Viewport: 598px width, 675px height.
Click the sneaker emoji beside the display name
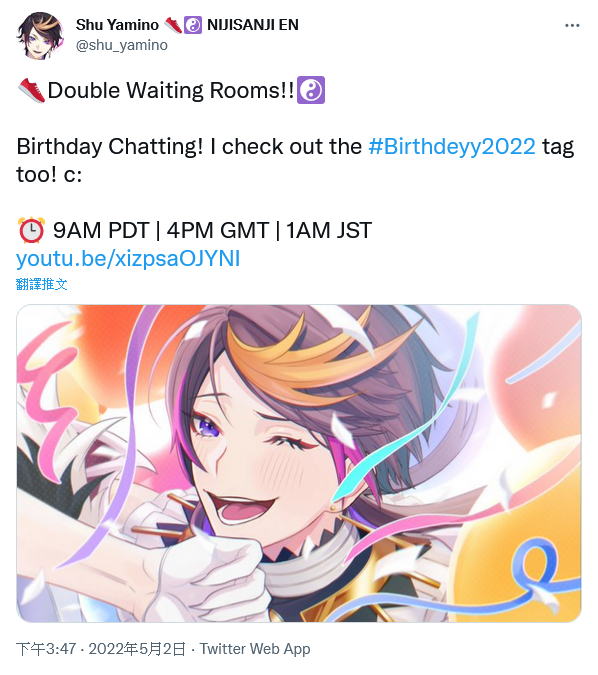[x=173, y=25]
